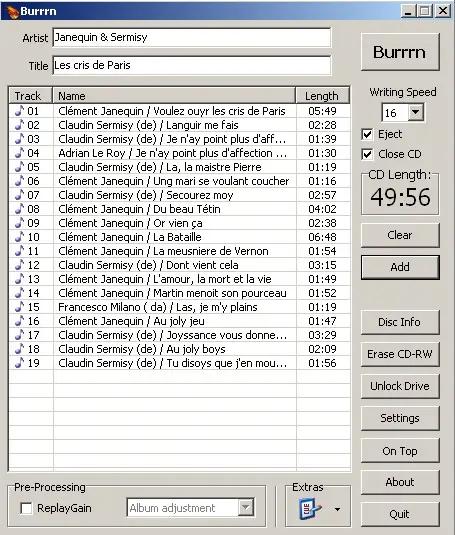455x535 pixels.
Task: Click the Burrrn flame icon in title bar
Action: pos(12,11)
